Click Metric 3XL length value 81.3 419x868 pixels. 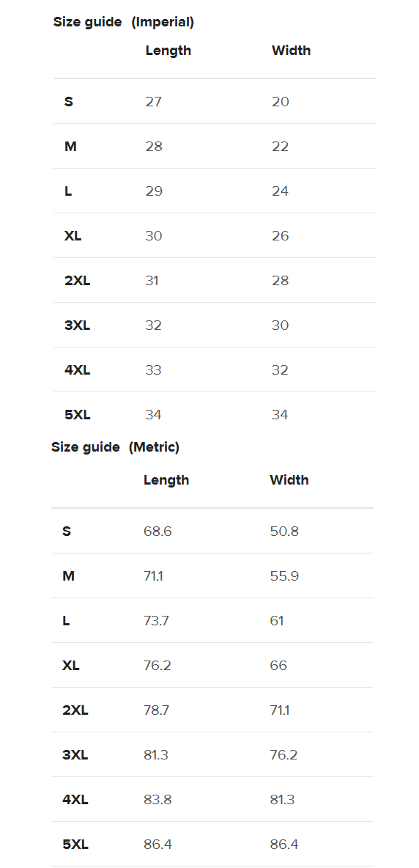tap(156, 755)
